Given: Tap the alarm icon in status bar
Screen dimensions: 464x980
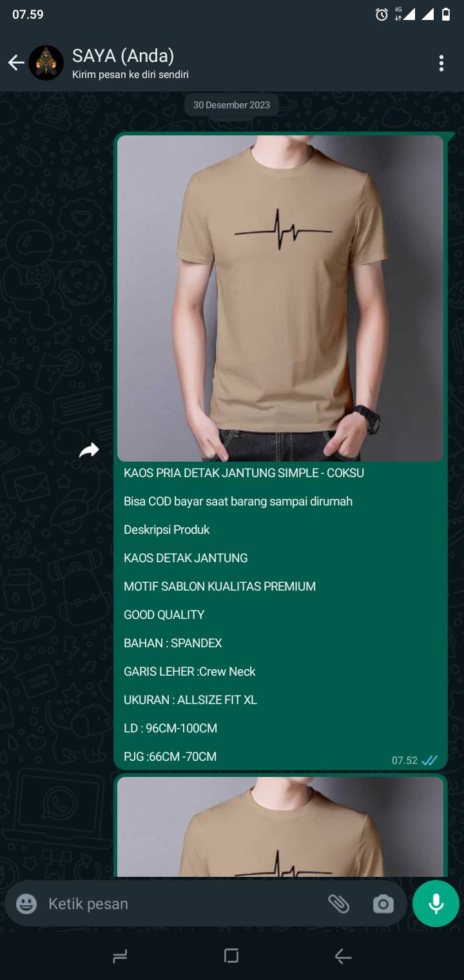Looking at the screenshot, I should point(382,14).
